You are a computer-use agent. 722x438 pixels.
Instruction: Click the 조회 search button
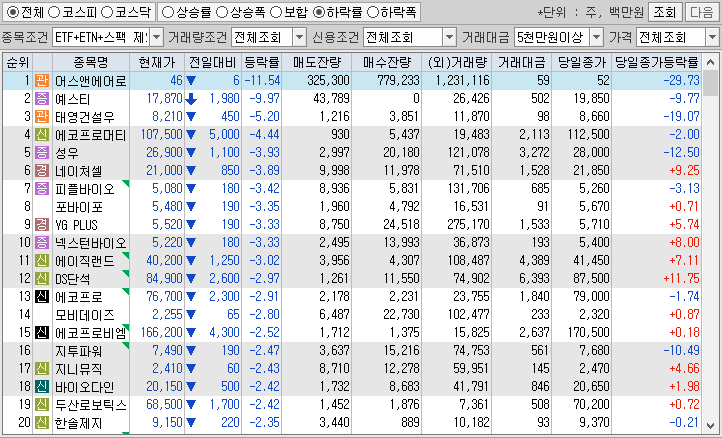(x=665, y=12)
